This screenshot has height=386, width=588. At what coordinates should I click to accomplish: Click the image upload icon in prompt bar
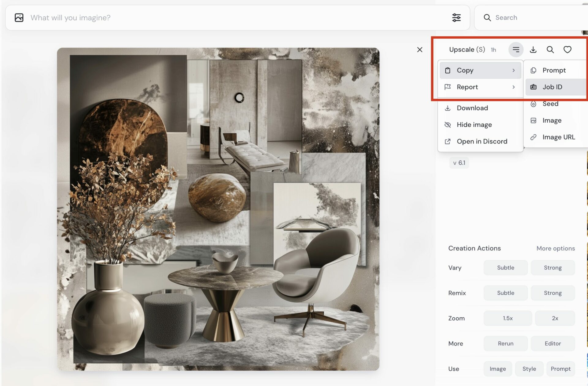pyautogui.click(x=19, y=18)
